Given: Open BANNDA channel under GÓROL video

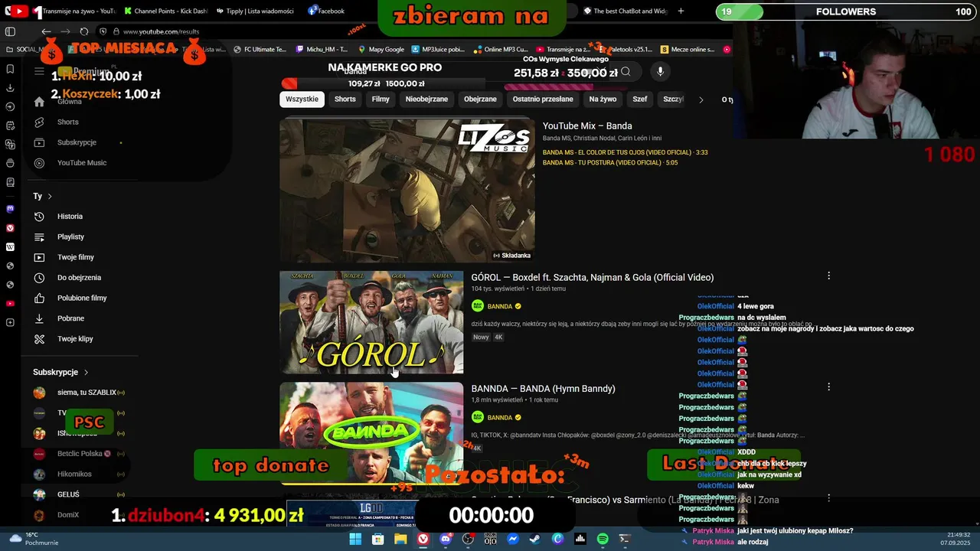Looking at the screenshot, I should click(500, 306).
